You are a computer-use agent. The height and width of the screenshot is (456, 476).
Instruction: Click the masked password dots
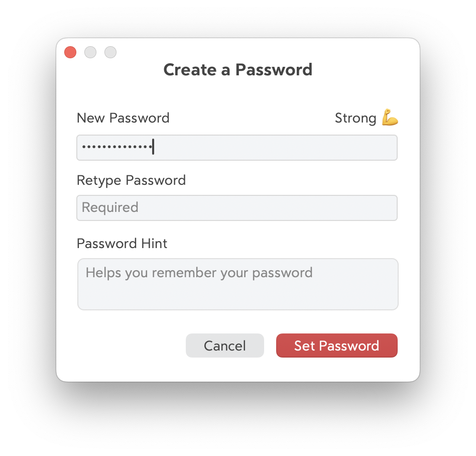[x=117, y=147]
